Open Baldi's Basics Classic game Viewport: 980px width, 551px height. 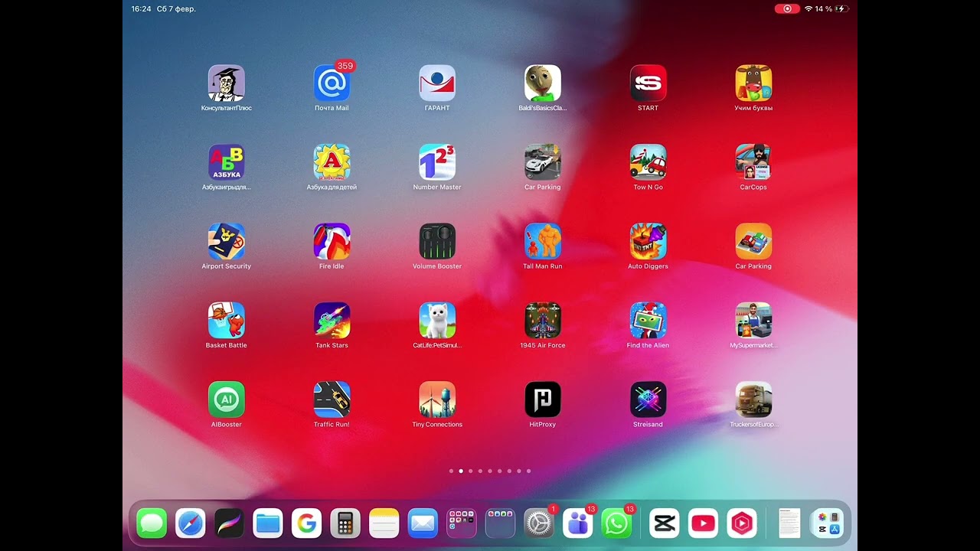click(x=543, y=83)
